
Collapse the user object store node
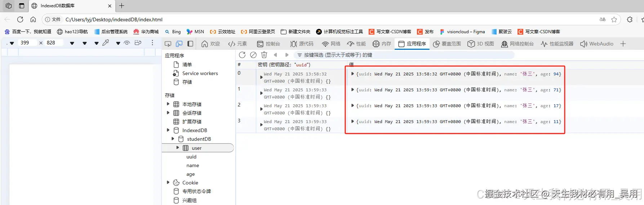tap(177, 148)
